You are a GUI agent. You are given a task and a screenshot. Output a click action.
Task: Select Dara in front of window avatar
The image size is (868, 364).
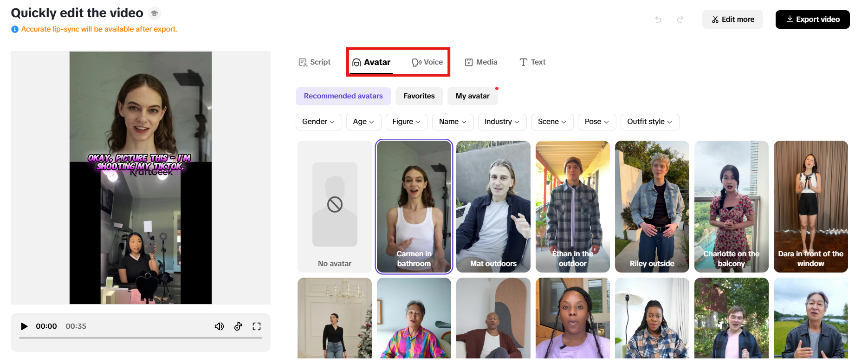click(811, 207)
